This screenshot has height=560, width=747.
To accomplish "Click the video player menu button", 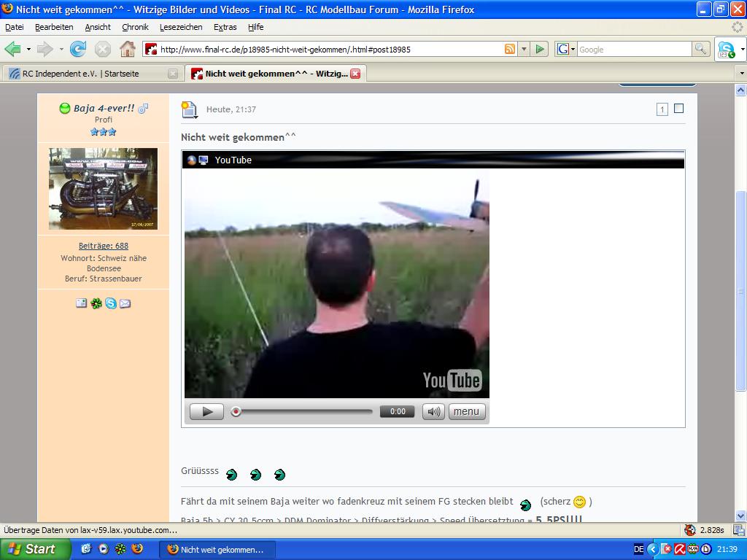I will point(466,411).
